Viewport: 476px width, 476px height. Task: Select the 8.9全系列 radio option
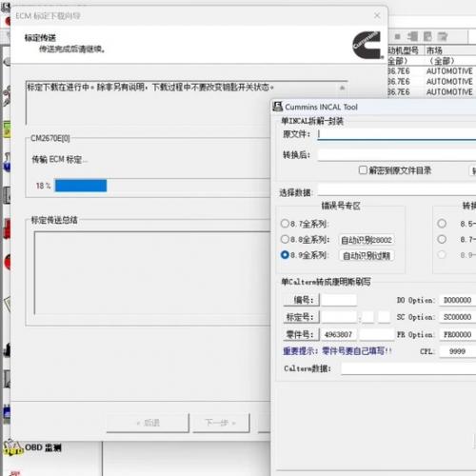pyautogui.click(x=285, y=255)
